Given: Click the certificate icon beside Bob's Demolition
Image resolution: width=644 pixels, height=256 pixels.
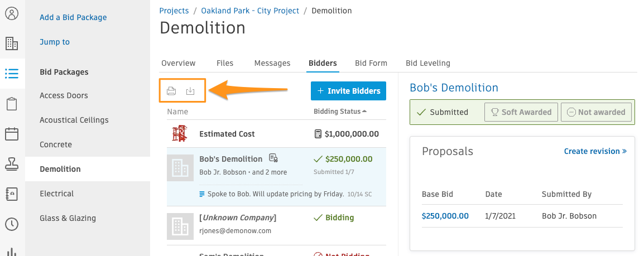Looking at the screenshot, I should (x=273, y=158).
